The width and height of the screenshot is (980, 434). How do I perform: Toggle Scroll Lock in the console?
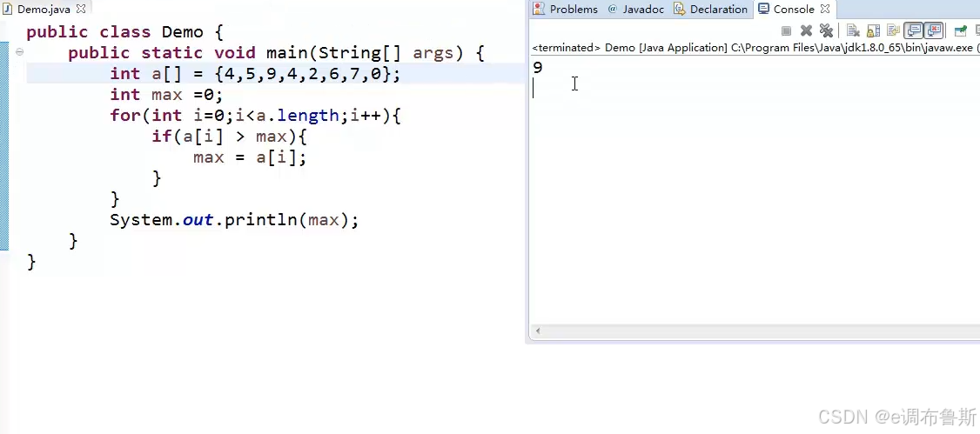click(x=872, y=30)
